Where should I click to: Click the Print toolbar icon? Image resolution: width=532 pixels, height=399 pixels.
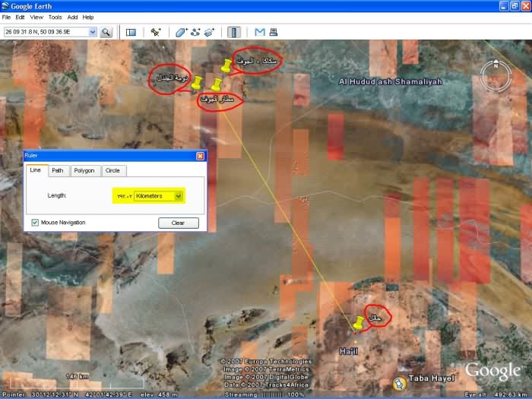click(274, 32)
